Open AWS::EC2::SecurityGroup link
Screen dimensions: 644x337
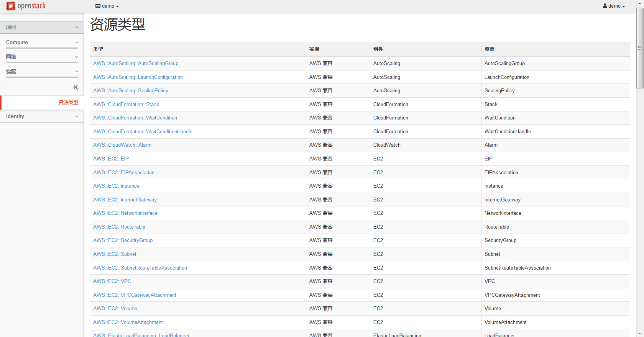(x=123, y=240)
